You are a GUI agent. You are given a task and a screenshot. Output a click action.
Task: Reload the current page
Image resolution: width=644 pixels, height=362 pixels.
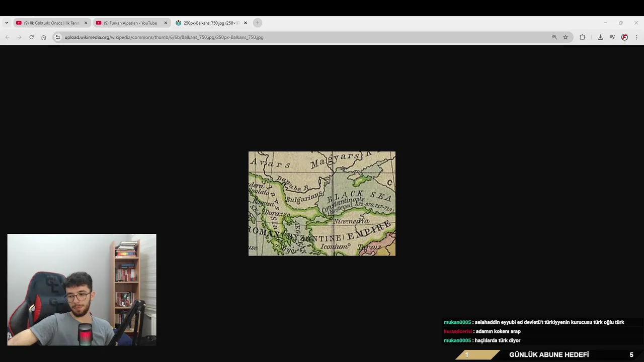[31, 37]
